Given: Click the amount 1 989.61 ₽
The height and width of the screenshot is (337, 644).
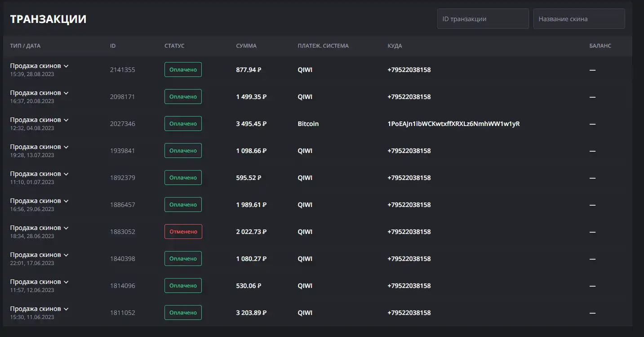Looking at the screenshot, I should point(251,205).
